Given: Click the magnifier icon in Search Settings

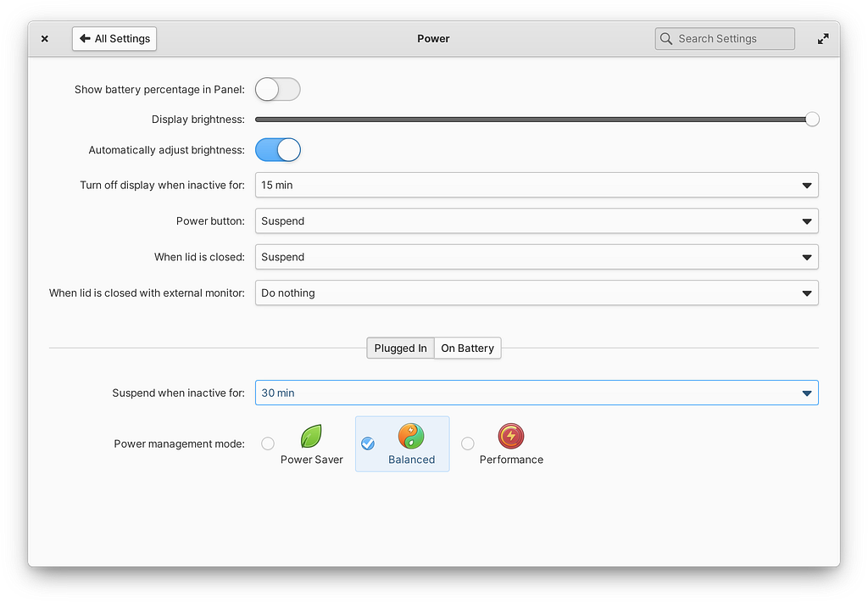Looking at the screenshot, I should 666,39.
